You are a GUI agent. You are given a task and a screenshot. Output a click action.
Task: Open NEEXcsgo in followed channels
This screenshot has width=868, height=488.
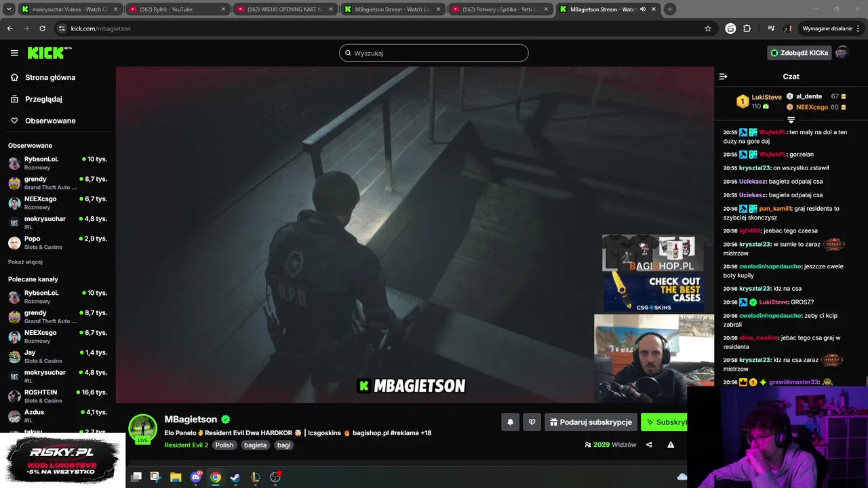click(x=58, y=203)
